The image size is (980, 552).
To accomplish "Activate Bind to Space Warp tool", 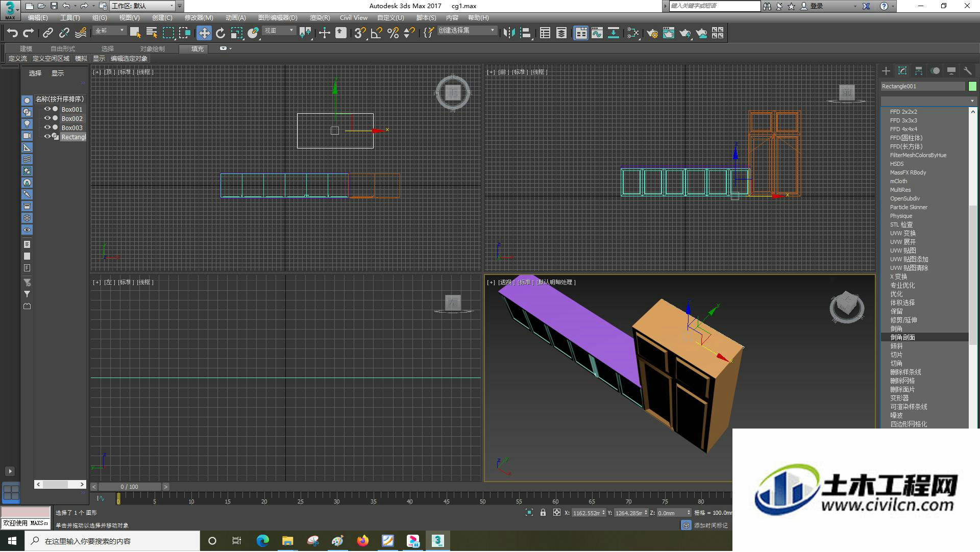I will click(x=81, y=33).
